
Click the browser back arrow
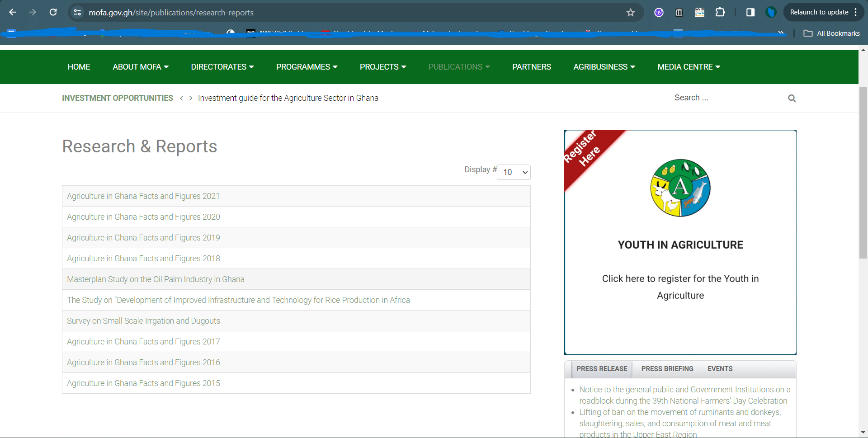click(x=13, y=12)
